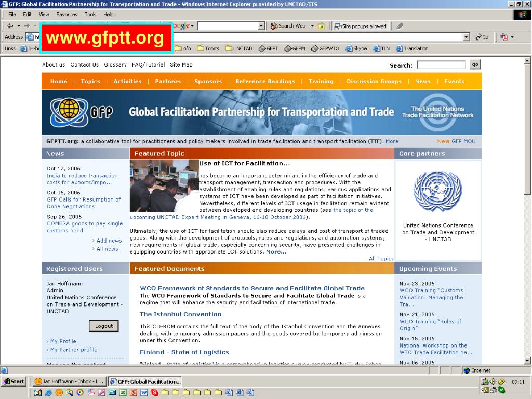Open Adobe Acrobat quick launch icon
This screenshot has width=532, height=399.
pyautogui.click(x=91, y=393)
